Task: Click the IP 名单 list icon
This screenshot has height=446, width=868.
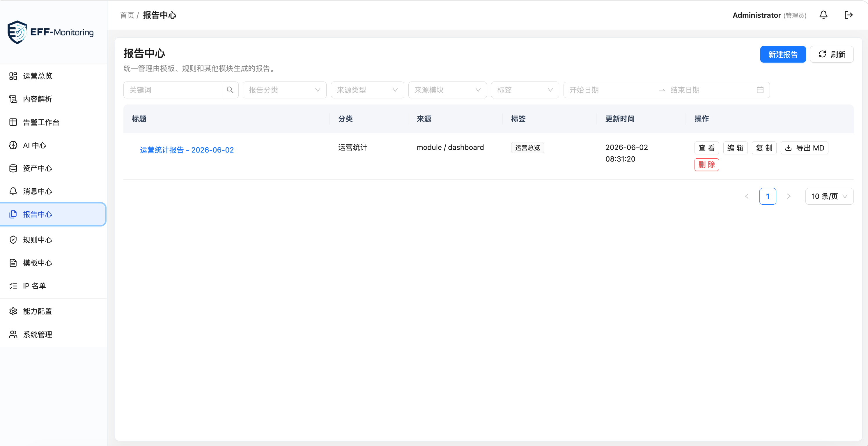Action: coord(13,286)
